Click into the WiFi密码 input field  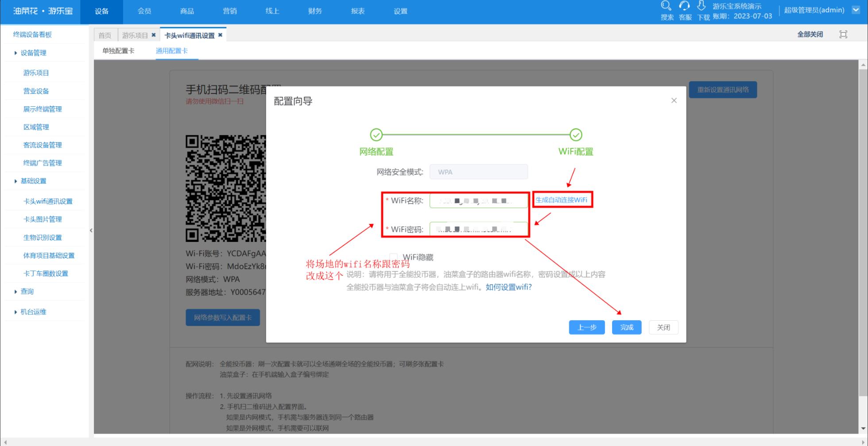click(479, 229)
